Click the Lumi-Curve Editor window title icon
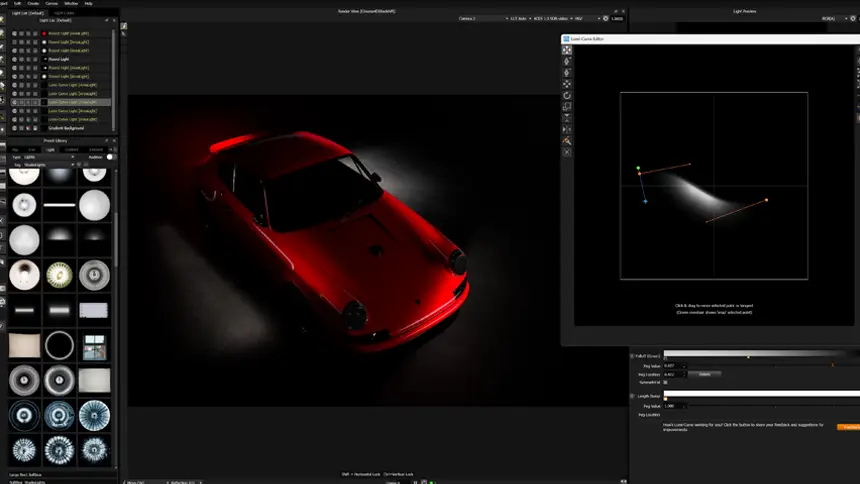Image resolution: width=860 pixels, height=484 pixels. [566, 39]
